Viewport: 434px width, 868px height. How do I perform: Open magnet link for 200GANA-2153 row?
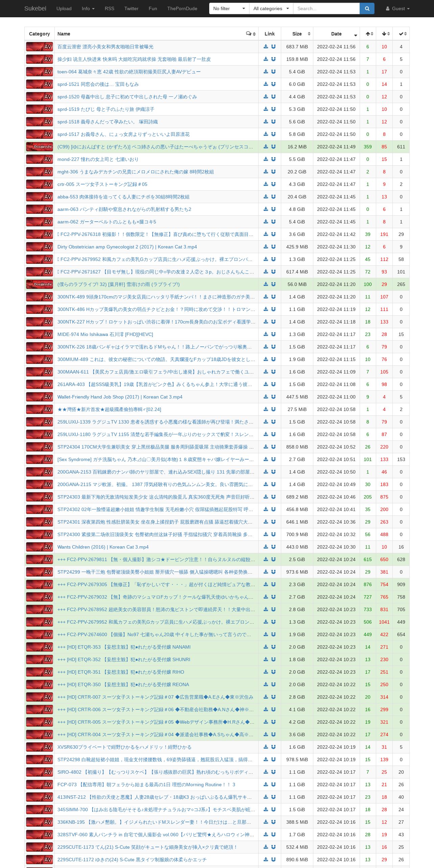(x=273, y=472)
